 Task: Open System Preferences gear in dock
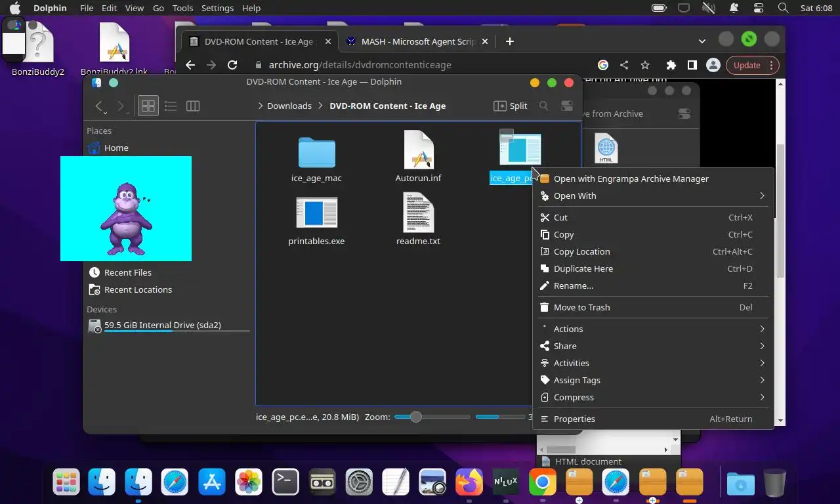coord(359,482)
